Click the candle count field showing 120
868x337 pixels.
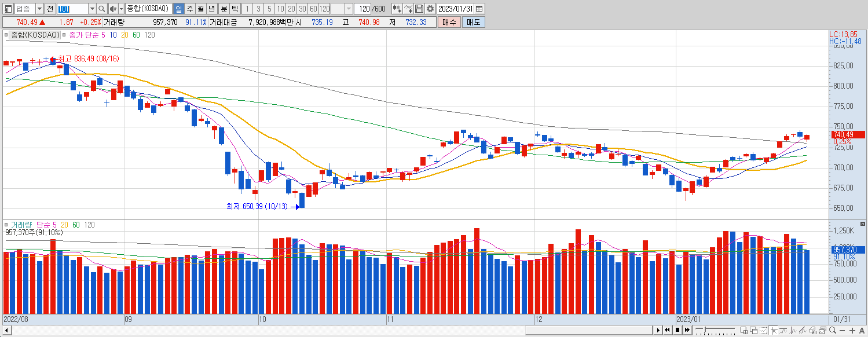point(363,9)
